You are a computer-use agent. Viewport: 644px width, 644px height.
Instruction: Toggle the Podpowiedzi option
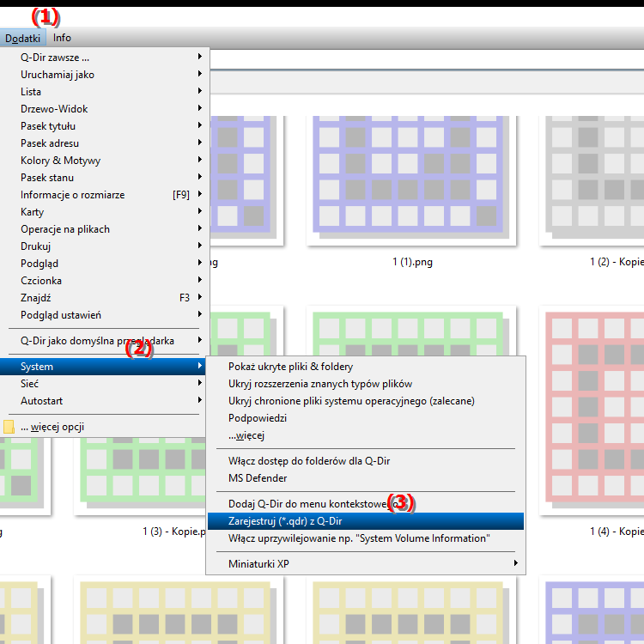click(366, 418)
